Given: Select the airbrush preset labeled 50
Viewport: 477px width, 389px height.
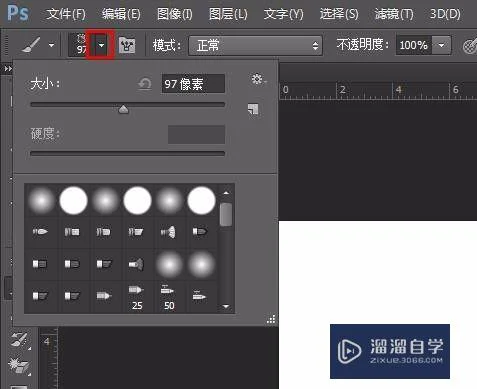Looking at the screenshot, I should [x=169, y=297].
